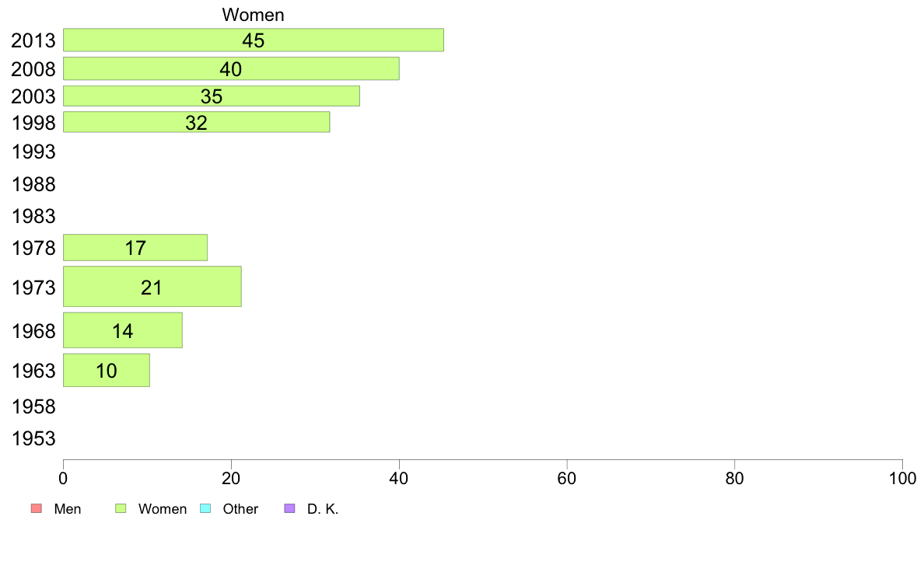The width and height of the screenshot is (924, 572).
Task: Click the Other legend text
Action: 240,509
